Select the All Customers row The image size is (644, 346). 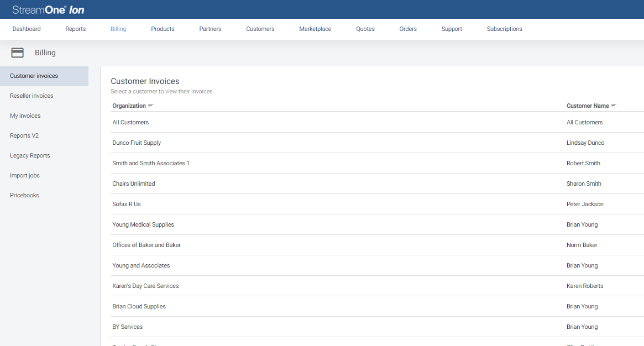pyautogui.click(x=130, y=122)
